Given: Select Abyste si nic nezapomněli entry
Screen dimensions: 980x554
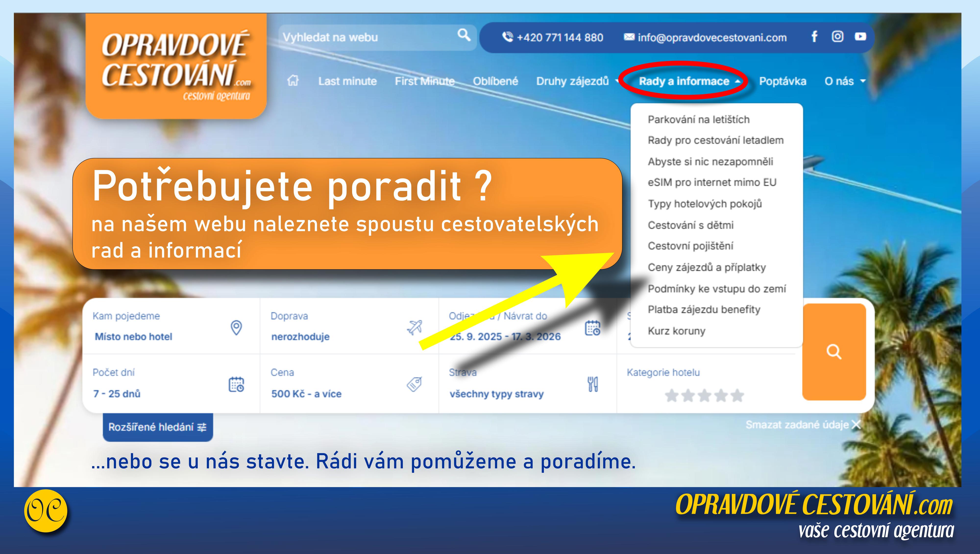Looking at the screenshot, I should (x=710, y=162).
